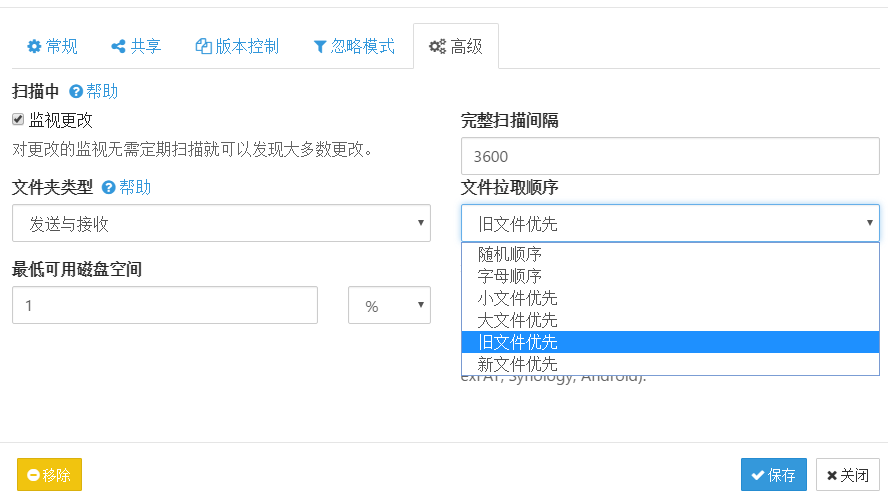Click the filter icon on 忽略模式 tab

tap(320, 47)
